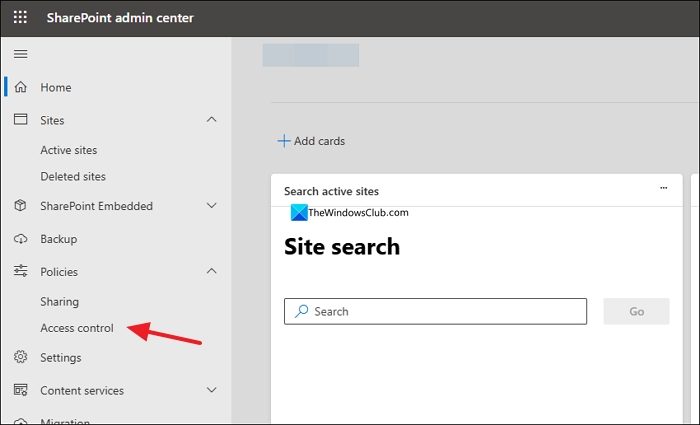Screen dimensions: 700x425
Task: Select Backup in the sidebar
Action: point(59,239)
